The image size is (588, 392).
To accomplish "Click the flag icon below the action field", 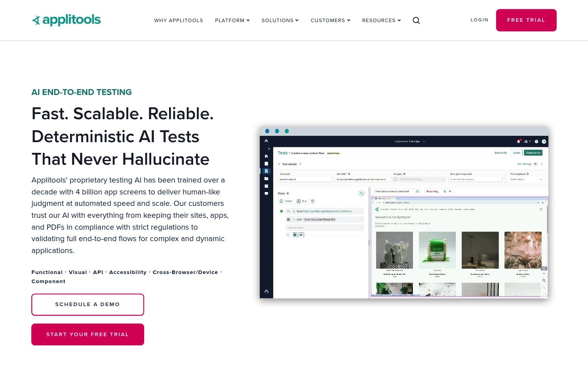I will pyautogui.click(x=301, y=235).
